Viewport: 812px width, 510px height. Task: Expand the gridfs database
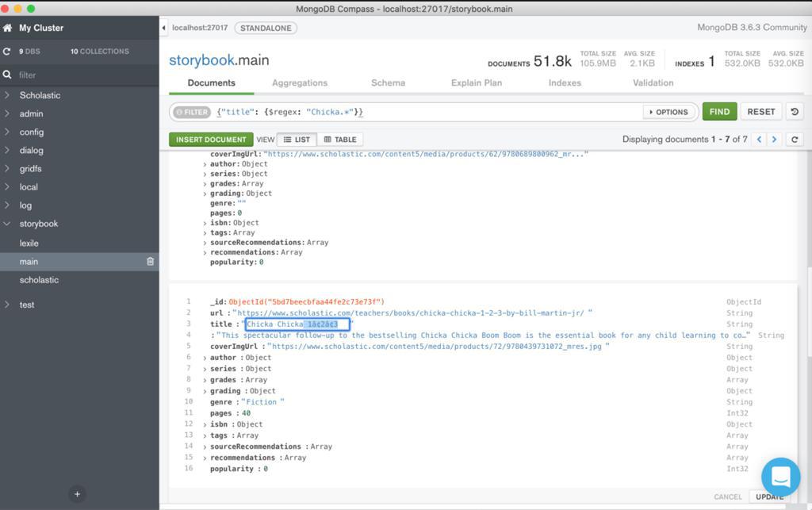[6, 168]
